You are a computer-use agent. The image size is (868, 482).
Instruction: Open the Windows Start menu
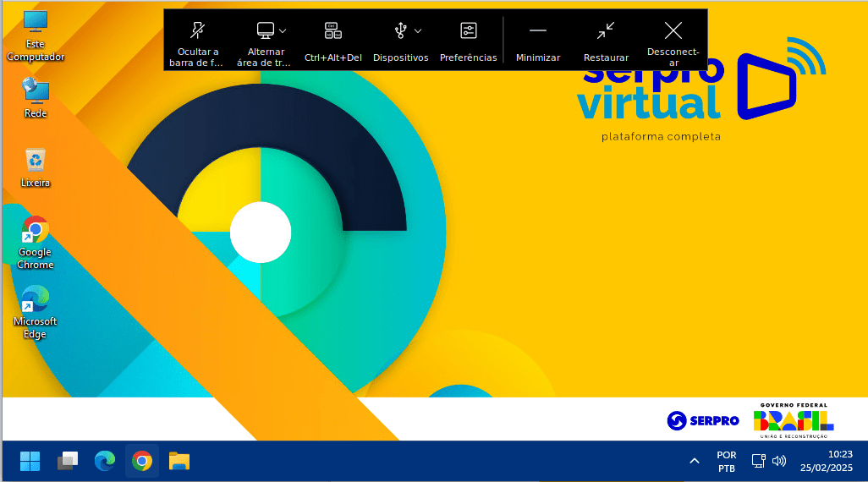[x=30, y=461]
